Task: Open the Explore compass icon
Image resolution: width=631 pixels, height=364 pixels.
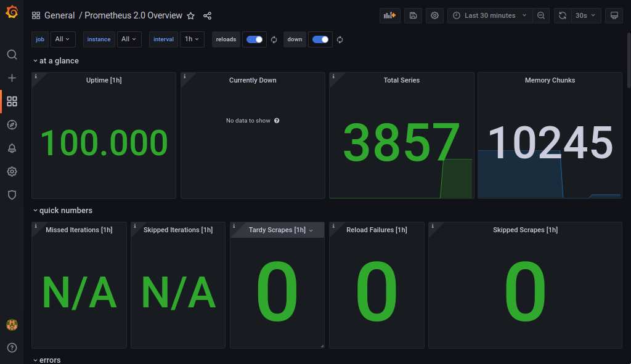Action: (12, 124)
